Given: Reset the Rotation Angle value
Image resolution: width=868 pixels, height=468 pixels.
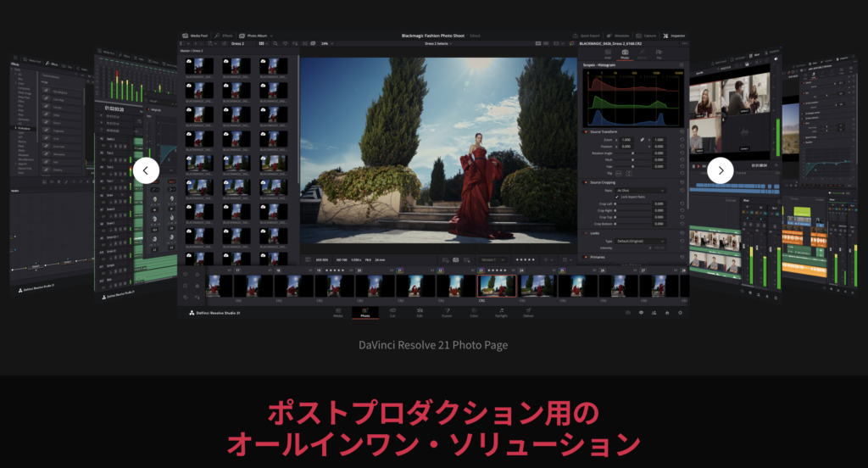Looking at the screenshot, I should 682,153.
